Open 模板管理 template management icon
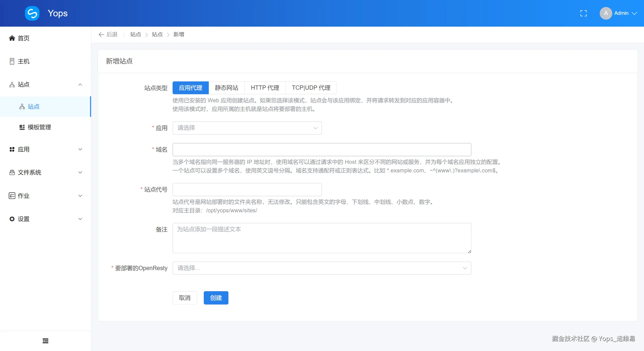The height and width of the screenshot is (351, 644). (22, 127)
